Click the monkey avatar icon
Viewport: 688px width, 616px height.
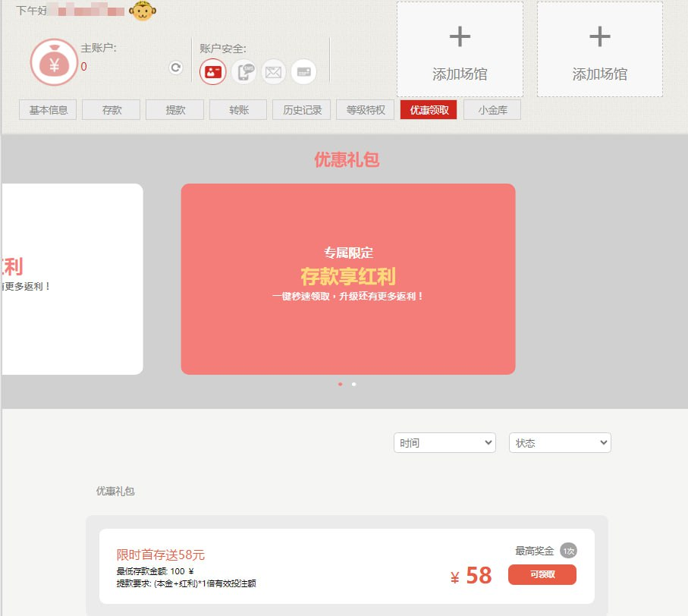(x=141, y=11)
